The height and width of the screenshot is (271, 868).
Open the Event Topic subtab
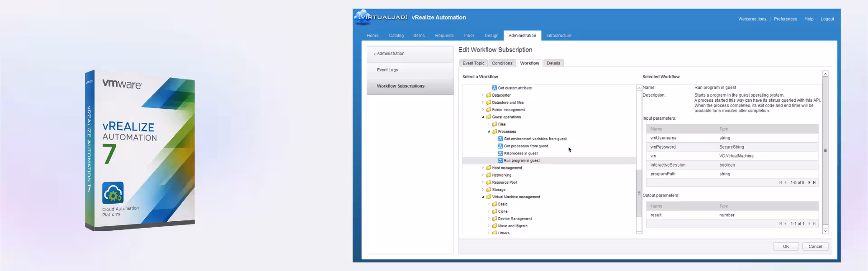473,63
